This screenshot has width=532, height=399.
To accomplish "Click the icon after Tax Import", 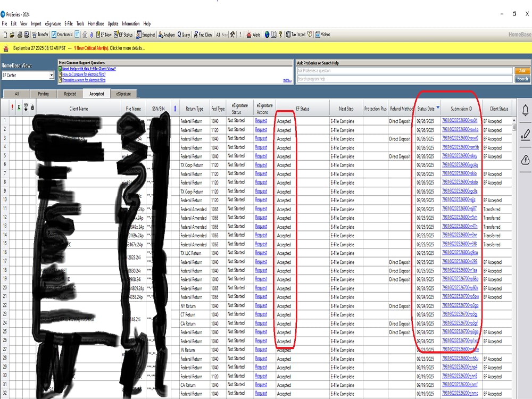I will [x=310, y=35].
